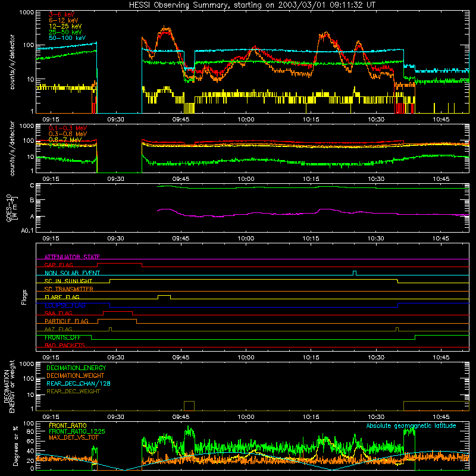Click the DECIMATION_WEIGHT legend label
Image resolution: width=476 pixels, height=476 pixels.
pos(76,376)
